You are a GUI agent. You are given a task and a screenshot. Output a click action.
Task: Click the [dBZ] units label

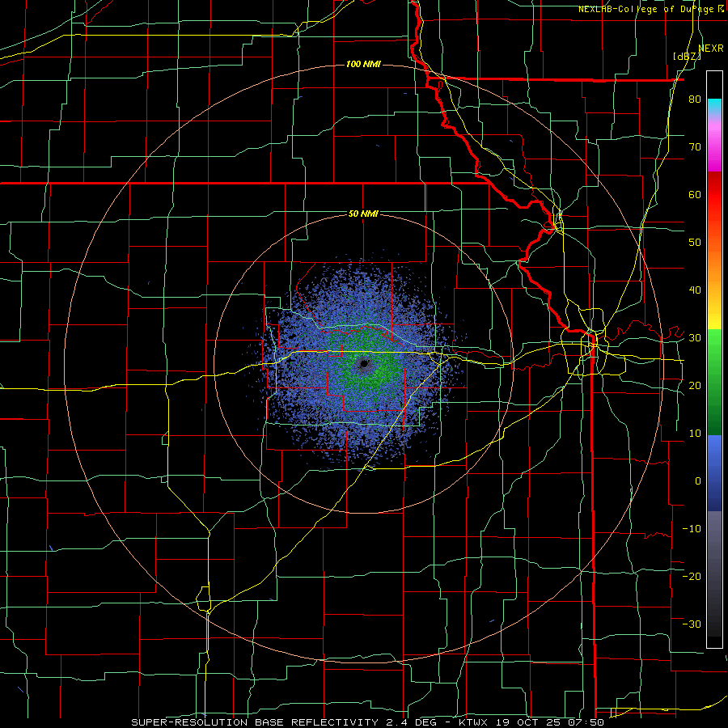point(687,57)
